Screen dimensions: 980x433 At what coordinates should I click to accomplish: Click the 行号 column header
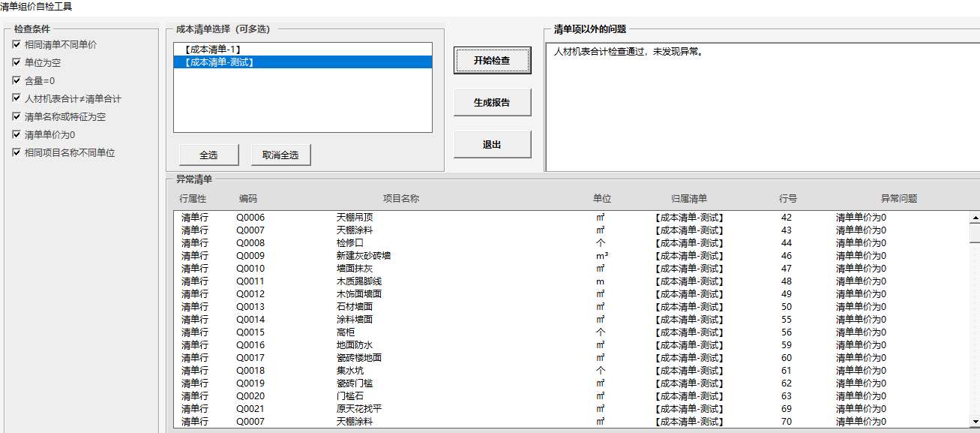coord(788,199)
